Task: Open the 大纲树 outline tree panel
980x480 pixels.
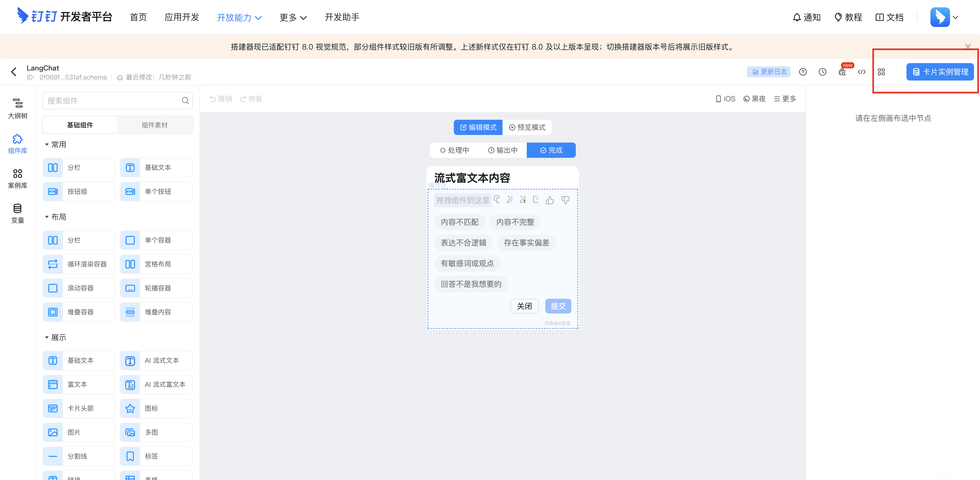Action: pyautogui.click(x=17, y=108)
